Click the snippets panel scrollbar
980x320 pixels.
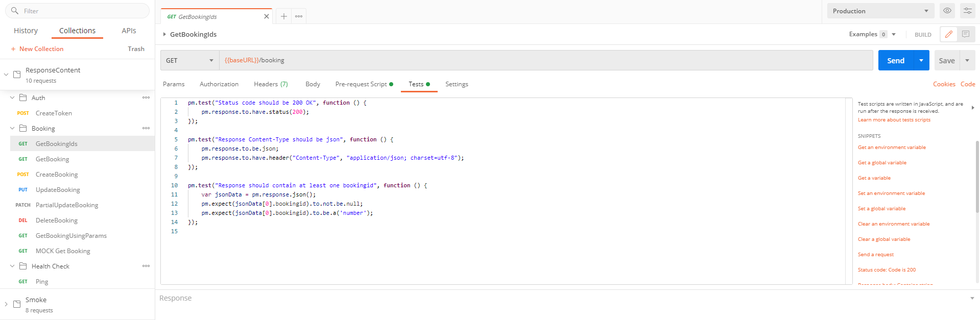[x=977, y=176]
